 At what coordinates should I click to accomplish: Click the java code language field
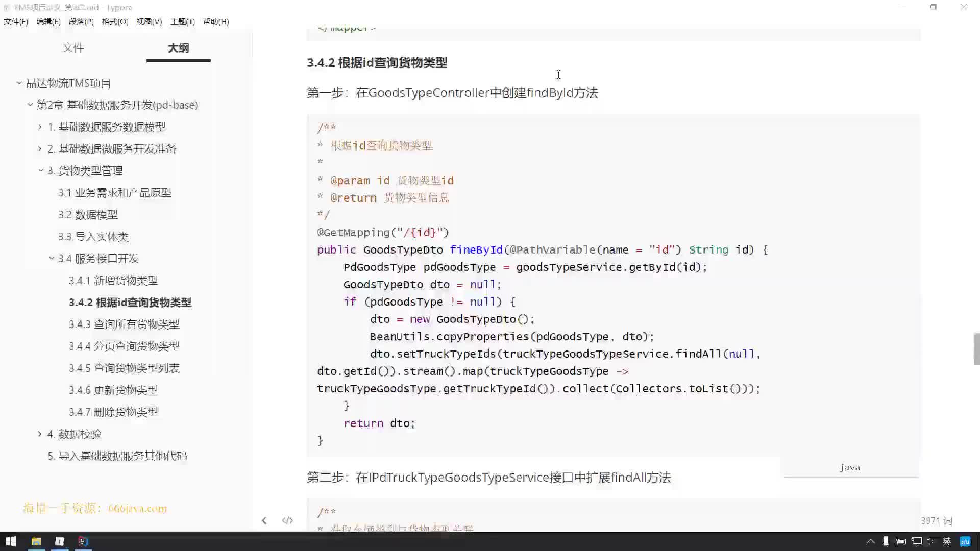pyautogui.click(x=851, y=467)
